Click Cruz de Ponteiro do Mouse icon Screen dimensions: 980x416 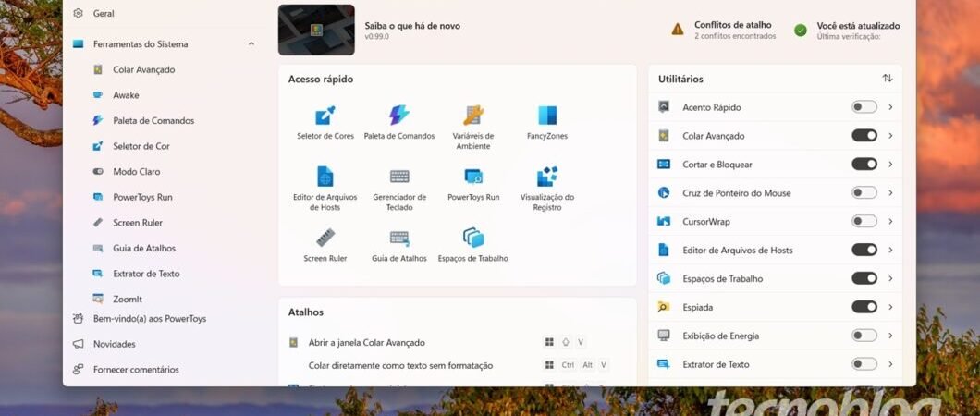664,192
